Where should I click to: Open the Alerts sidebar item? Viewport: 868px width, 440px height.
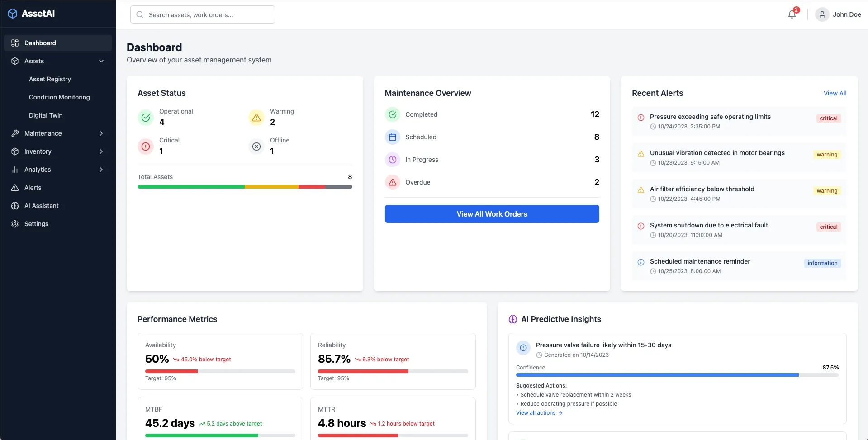(58, 188)
